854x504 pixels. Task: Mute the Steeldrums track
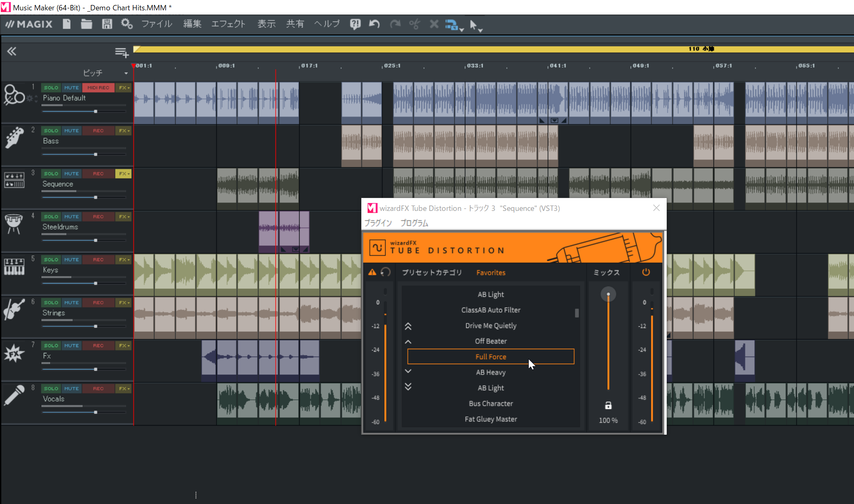71,217
